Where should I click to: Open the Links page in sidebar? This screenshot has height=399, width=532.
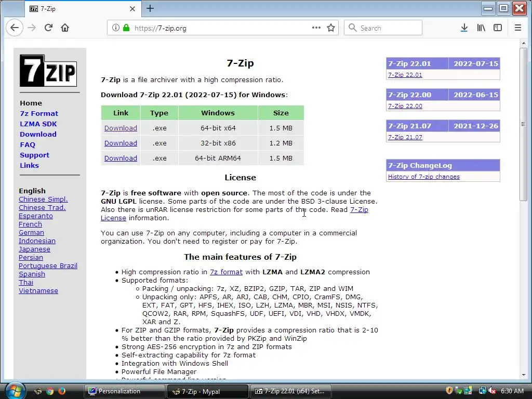click(29, 166)
